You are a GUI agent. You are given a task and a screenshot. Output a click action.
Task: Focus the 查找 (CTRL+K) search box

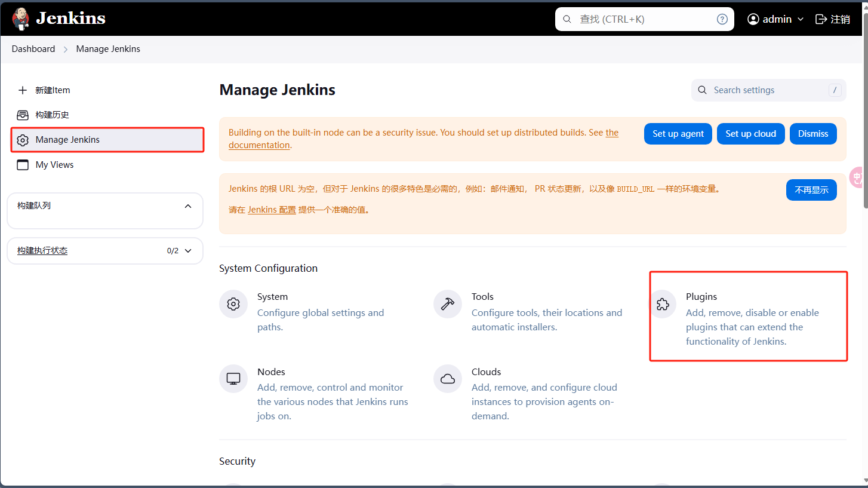pyautogui.click(x=645, y=19)
